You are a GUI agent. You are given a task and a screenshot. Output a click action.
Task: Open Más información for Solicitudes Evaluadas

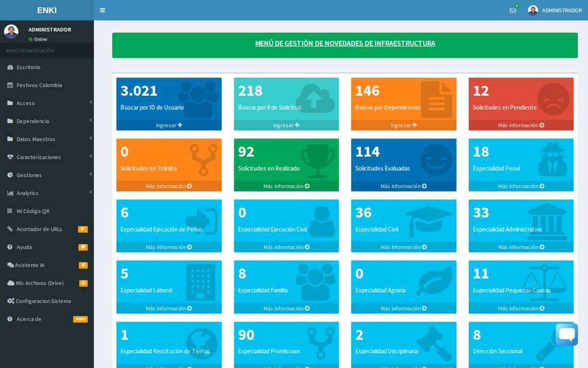click(x=404, y=186)
